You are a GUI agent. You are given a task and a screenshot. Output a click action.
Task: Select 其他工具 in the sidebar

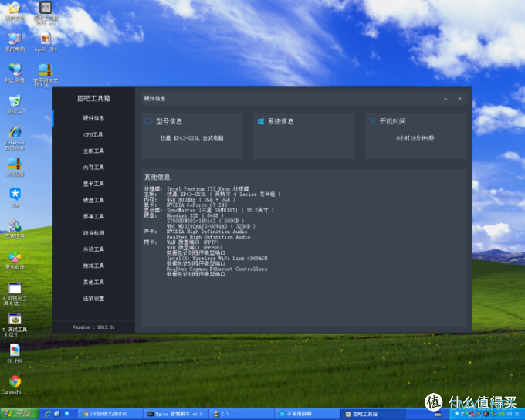point(93,282)
